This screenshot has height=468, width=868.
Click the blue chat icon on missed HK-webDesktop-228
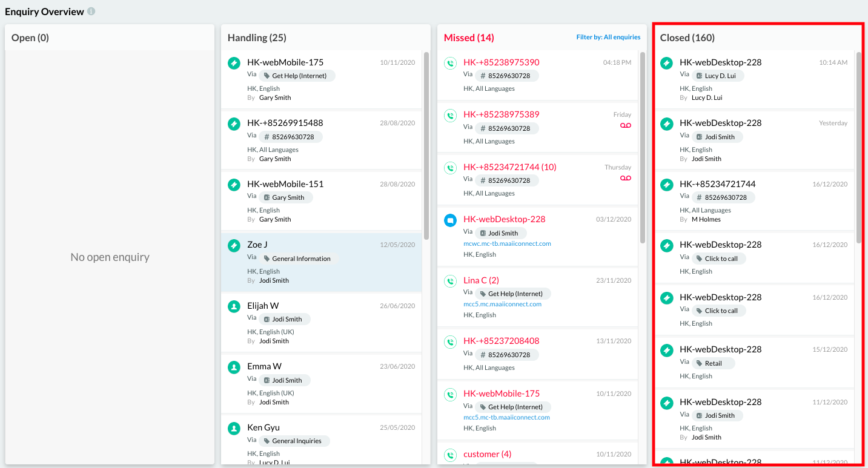(450, 220)
